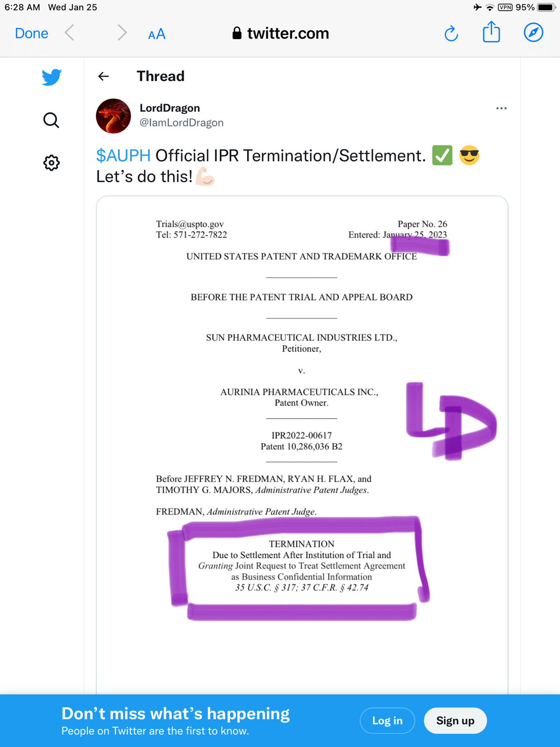Tap the browser back chevron

(x=70, y=33)
